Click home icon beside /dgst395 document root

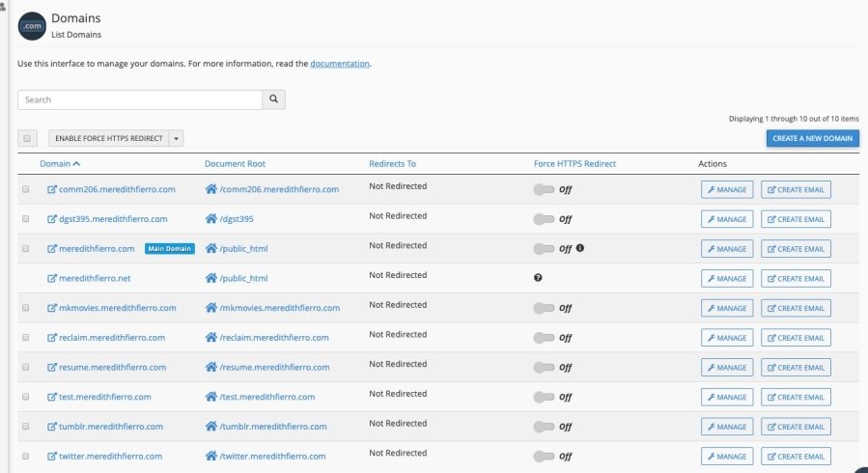[x=210, y=219]
